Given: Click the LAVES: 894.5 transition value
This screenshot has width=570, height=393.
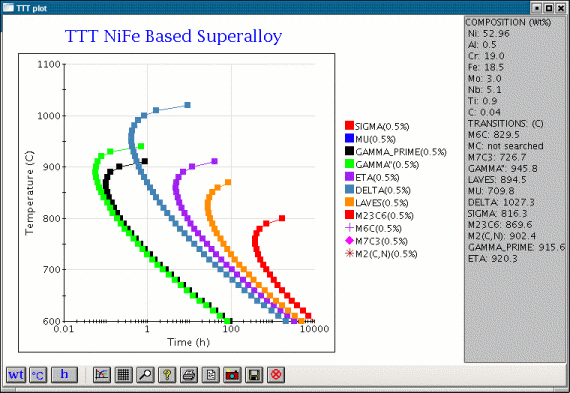Looking at the screenshot, I should pos(497,180).
